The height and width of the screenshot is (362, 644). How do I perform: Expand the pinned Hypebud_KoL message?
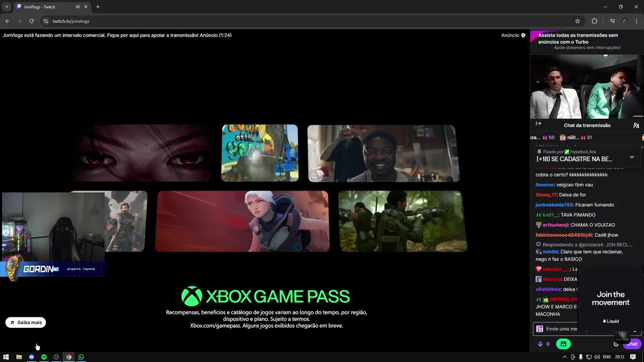[632, 157]
